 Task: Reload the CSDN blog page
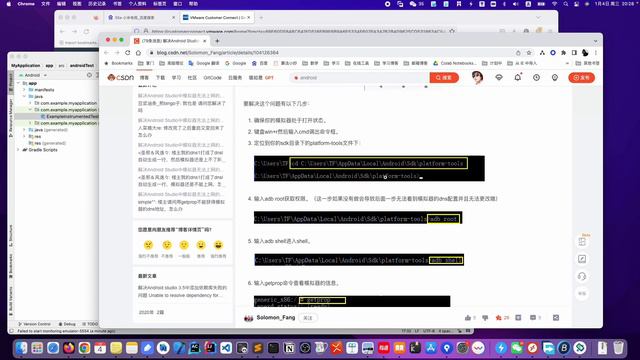point(128,53)
